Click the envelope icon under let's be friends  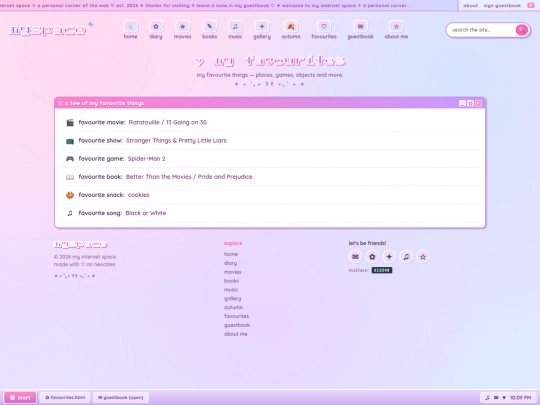(x=355, y=257)
